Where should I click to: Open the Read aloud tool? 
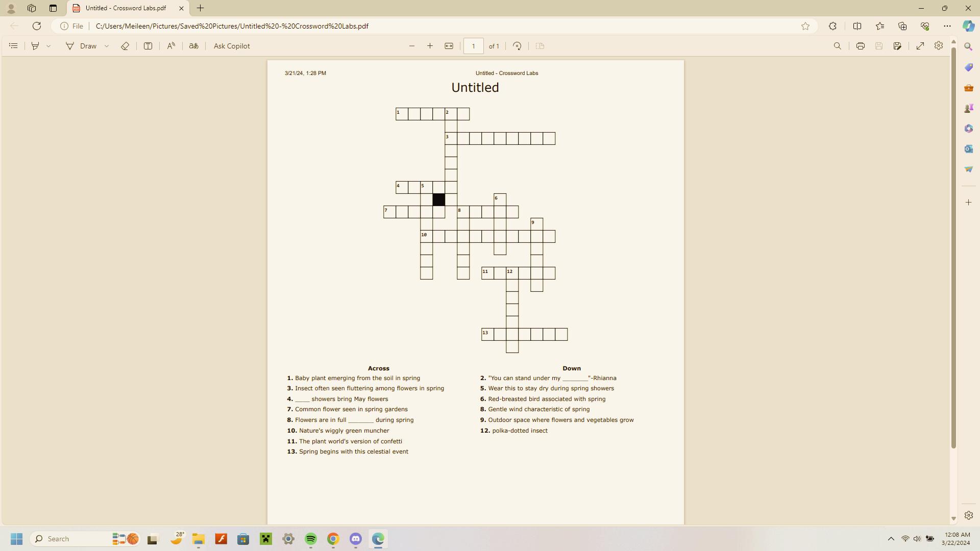[171, 46]
